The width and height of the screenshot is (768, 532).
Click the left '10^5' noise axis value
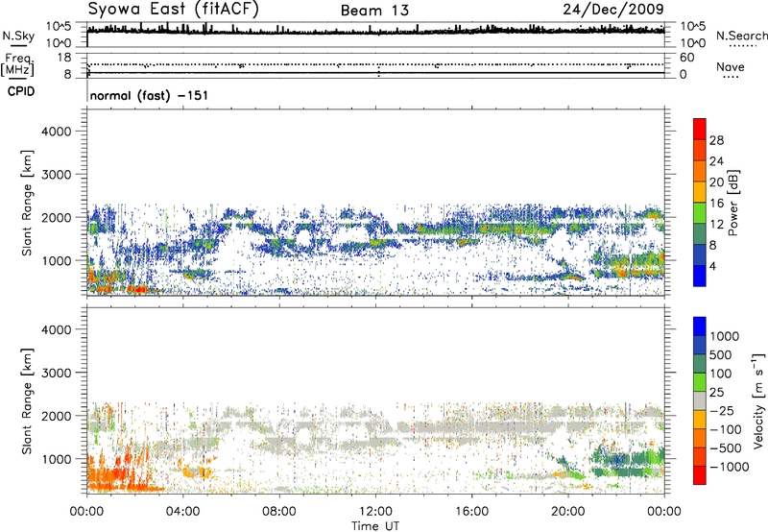59,26
